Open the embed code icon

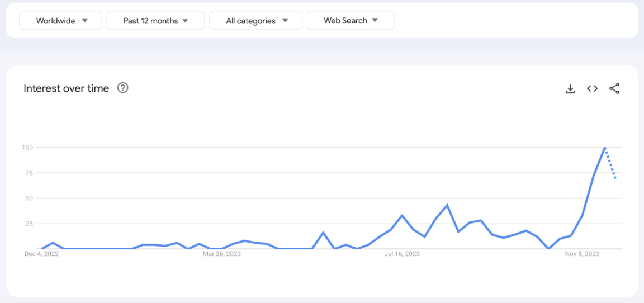(593, 88)
